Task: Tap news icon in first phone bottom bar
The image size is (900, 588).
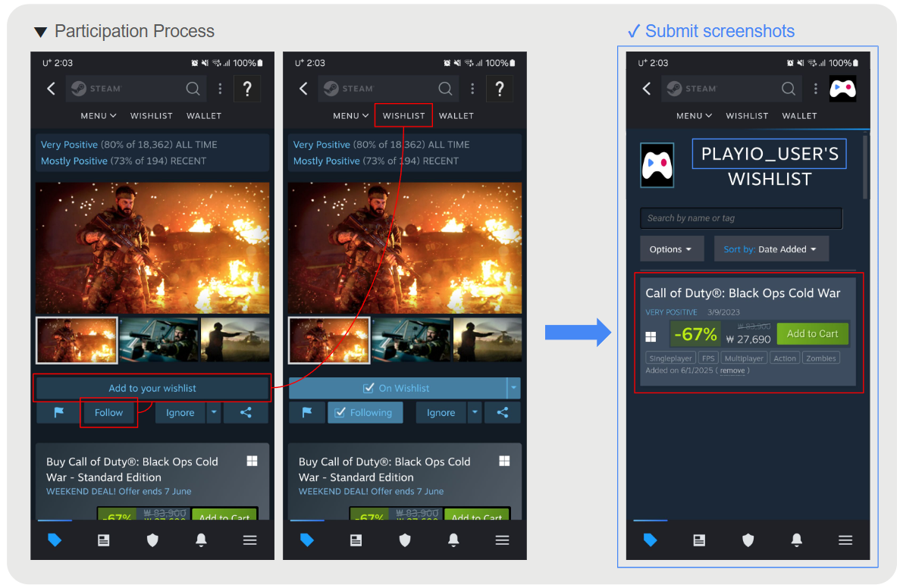Action: click(103, 540)
